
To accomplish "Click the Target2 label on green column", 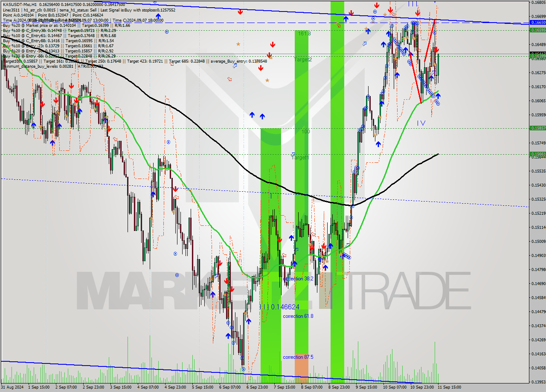I will tap(303, 59).
